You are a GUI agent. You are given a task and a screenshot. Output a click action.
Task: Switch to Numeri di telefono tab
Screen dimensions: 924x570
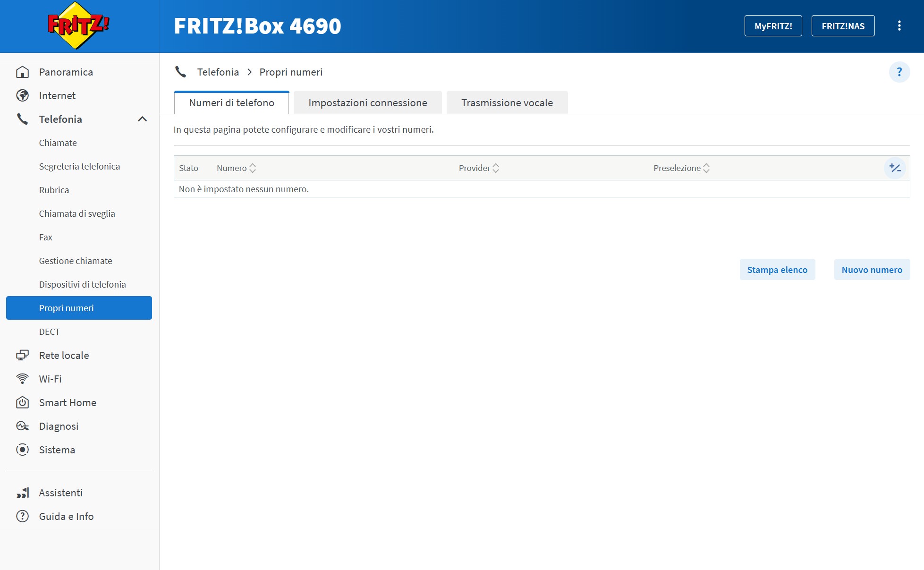click(231, 102)
